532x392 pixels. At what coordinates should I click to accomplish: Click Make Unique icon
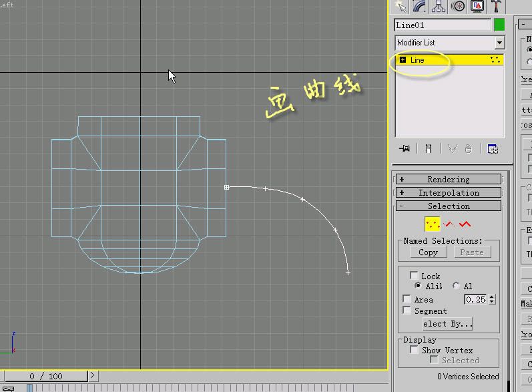[453, 149]
